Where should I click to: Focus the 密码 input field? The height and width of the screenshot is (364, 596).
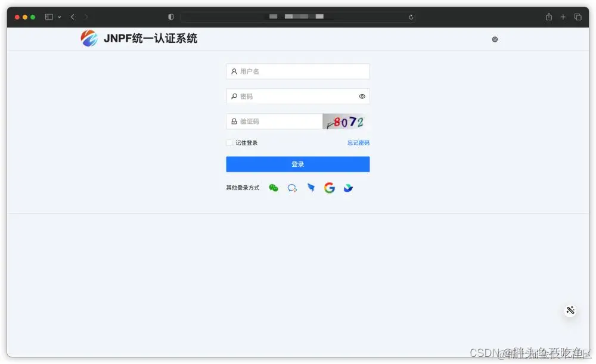(x=297, y=97)
